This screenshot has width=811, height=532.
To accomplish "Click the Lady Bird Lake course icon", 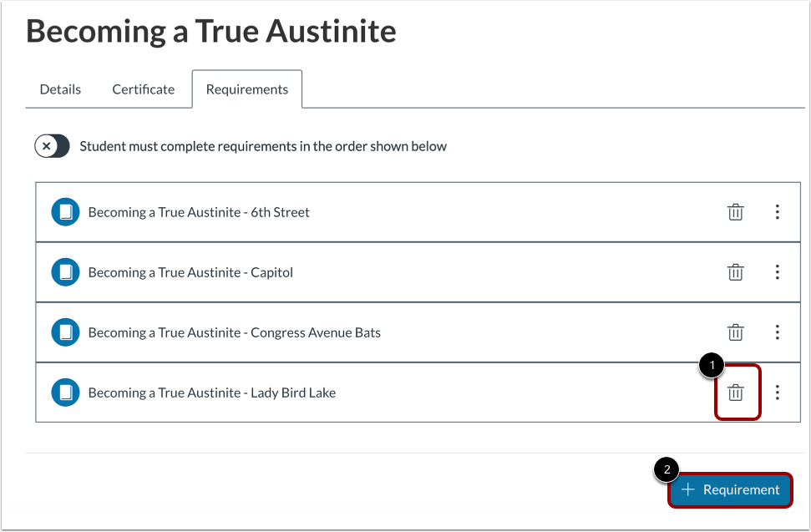I will tap(64, 393).
